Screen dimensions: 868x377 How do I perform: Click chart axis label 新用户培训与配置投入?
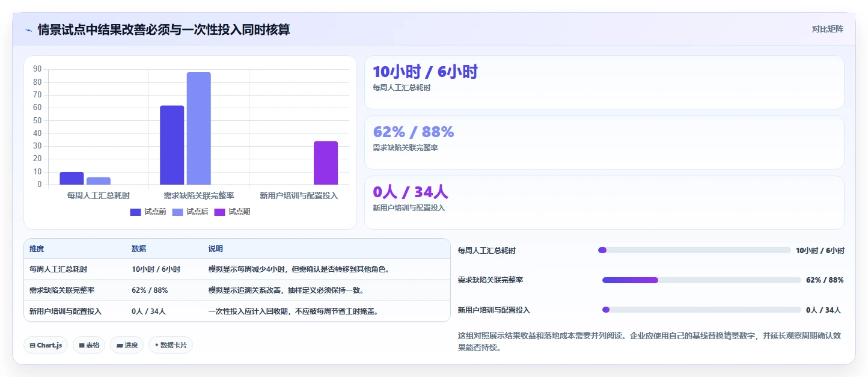point(299,195)
